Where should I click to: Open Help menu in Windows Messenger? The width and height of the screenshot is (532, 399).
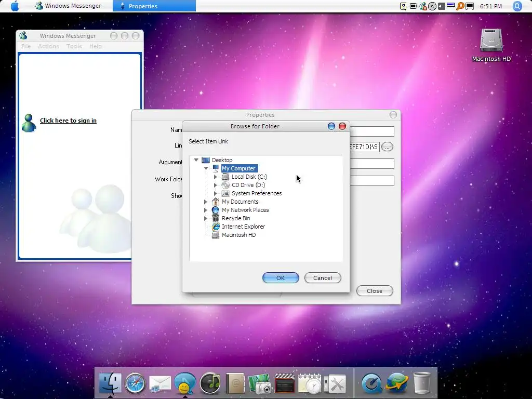click(x=96, y=46)
